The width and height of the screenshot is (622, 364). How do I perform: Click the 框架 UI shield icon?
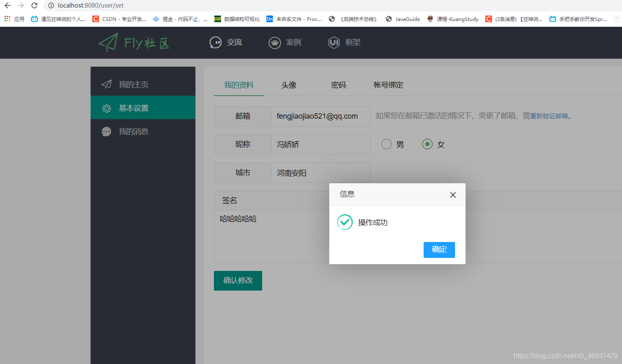pyautogui.click(x=334, y=42)
